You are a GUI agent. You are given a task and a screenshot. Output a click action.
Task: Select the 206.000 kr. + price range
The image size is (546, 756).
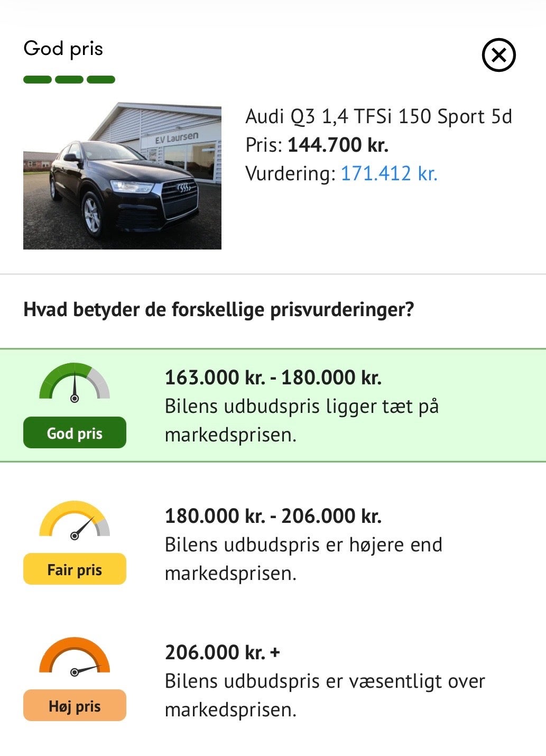(222, 652)
